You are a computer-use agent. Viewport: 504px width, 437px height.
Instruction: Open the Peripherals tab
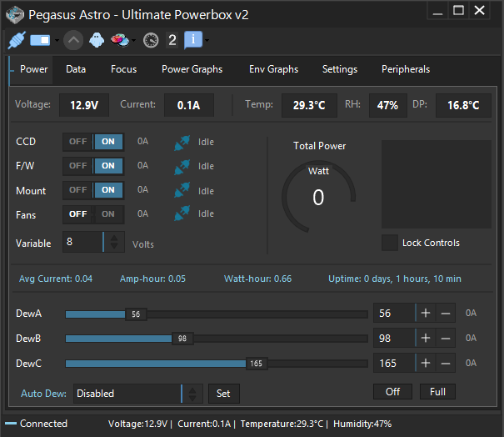coord(406,69)
